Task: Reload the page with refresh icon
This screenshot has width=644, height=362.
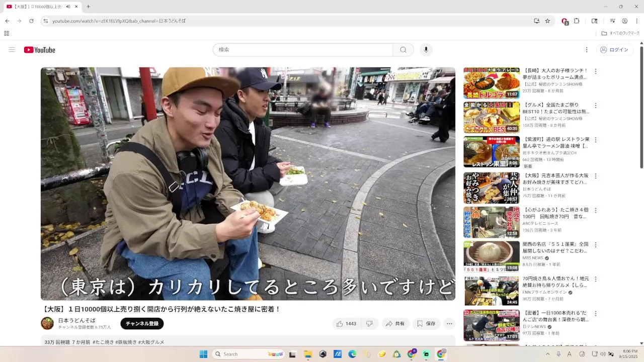Action: 31,21
